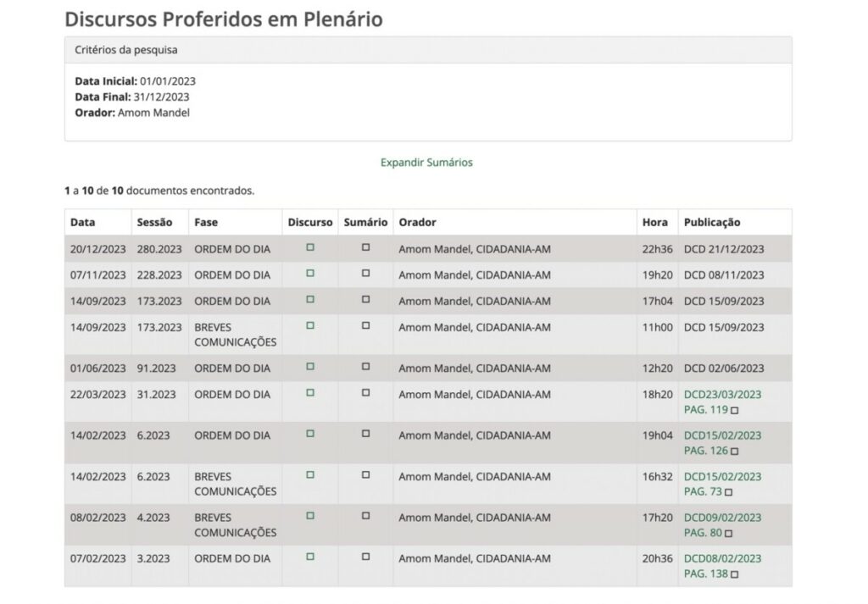Open the Discurso icon for 07/11/2023 session 228.2023

pos(310,274)
